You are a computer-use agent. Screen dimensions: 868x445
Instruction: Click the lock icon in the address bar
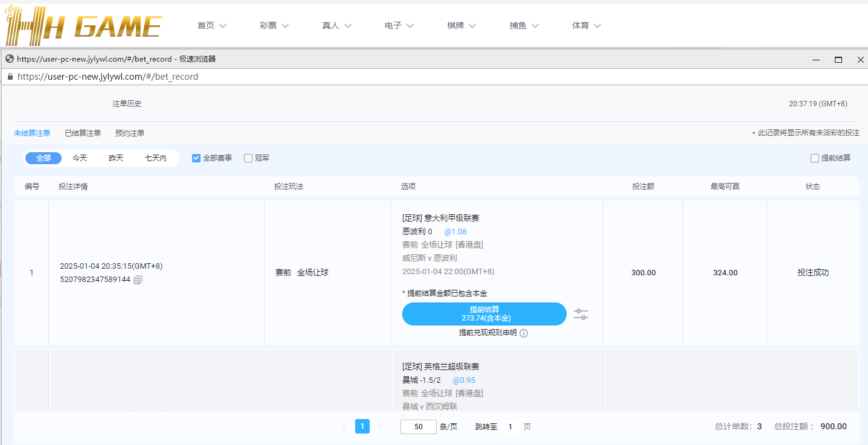pyautogui.click(x=10, y=77)
